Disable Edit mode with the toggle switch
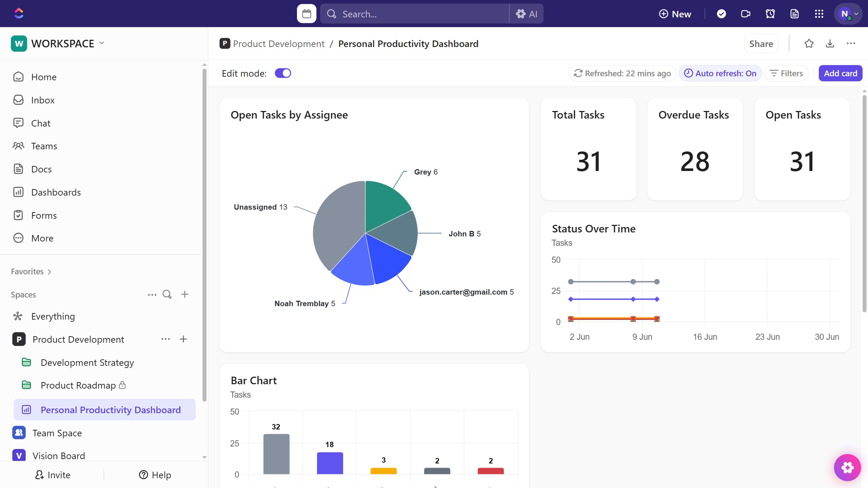This screenshot has width=868, height=488. pos(283,73)
